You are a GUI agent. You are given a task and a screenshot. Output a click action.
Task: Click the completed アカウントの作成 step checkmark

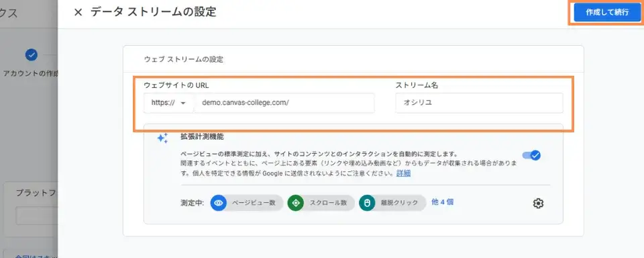point(32,54)
